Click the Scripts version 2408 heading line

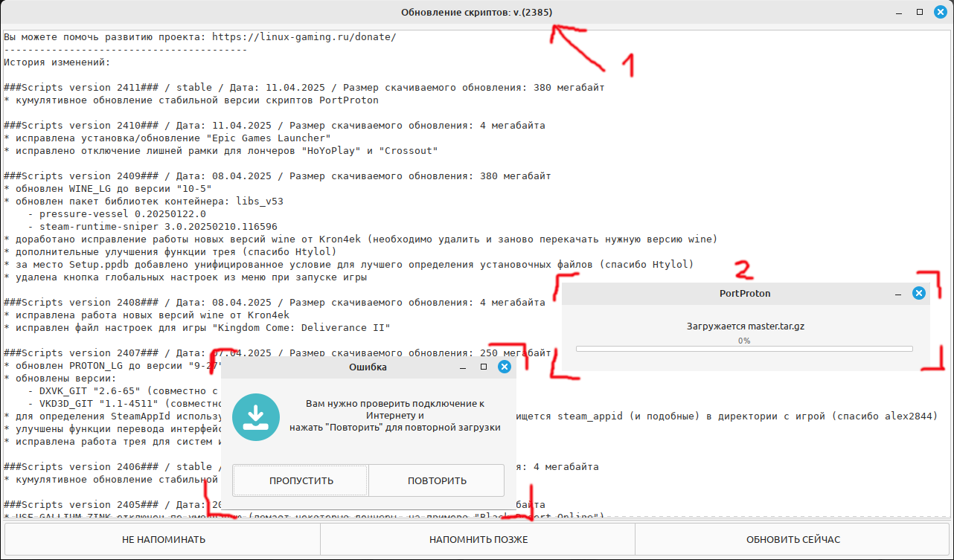coord(275,303)
